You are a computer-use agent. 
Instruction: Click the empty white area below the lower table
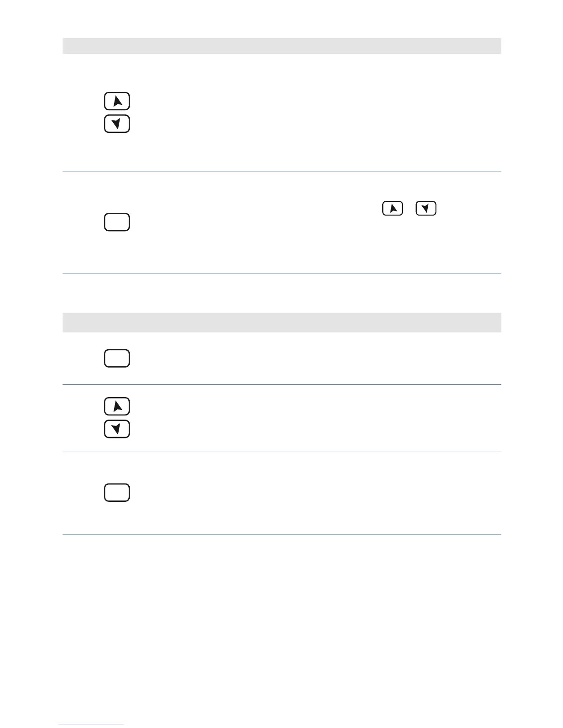tap(281, 625)
